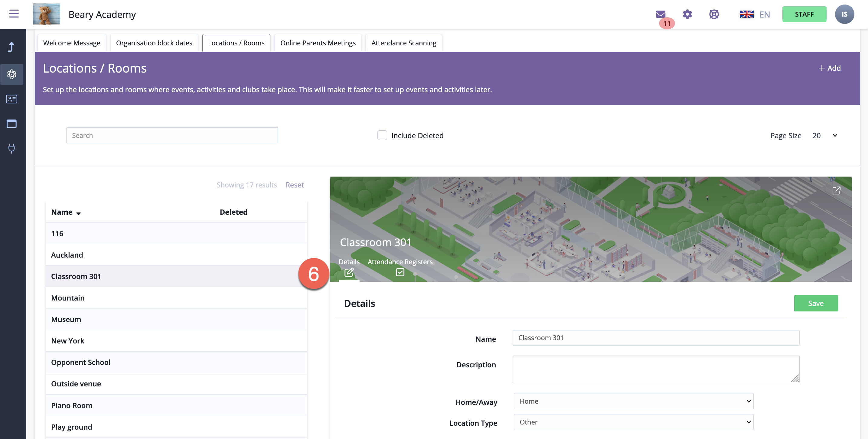Open the help lifebuoy icon

click(x=714, y=14)
